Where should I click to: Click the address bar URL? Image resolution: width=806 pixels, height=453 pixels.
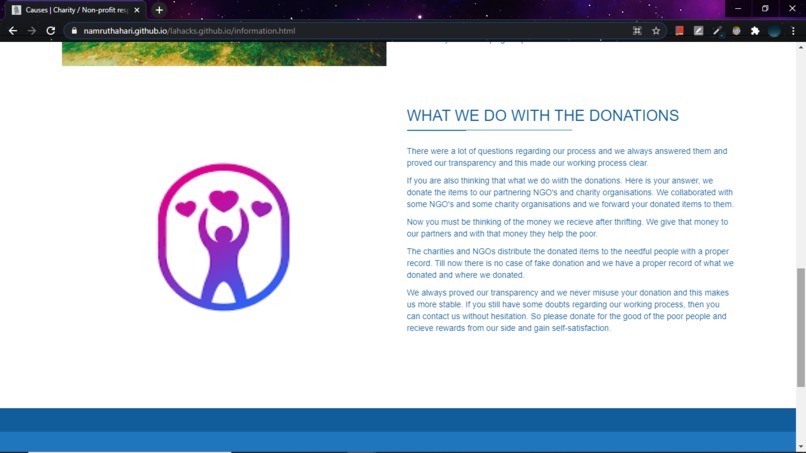(x=189, y=31)
